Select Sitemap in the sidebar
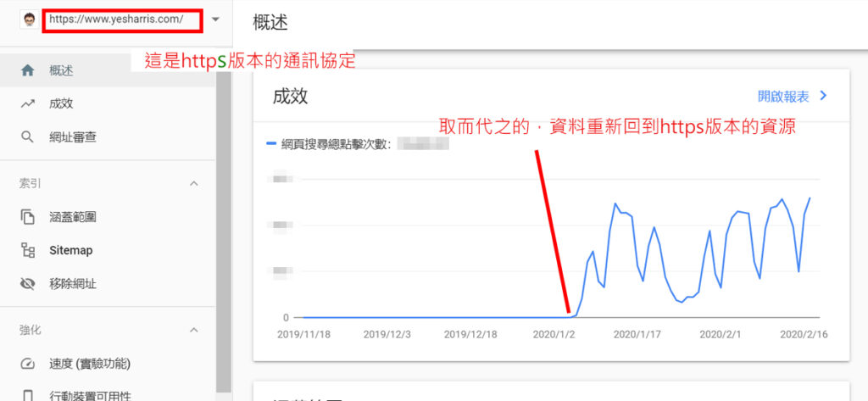This screenshot has height=401, width=868. click(108, 250)
